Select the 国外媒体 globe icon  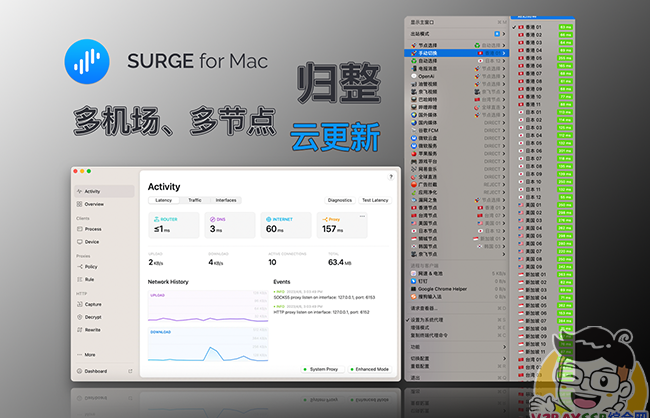click(414, 115)
